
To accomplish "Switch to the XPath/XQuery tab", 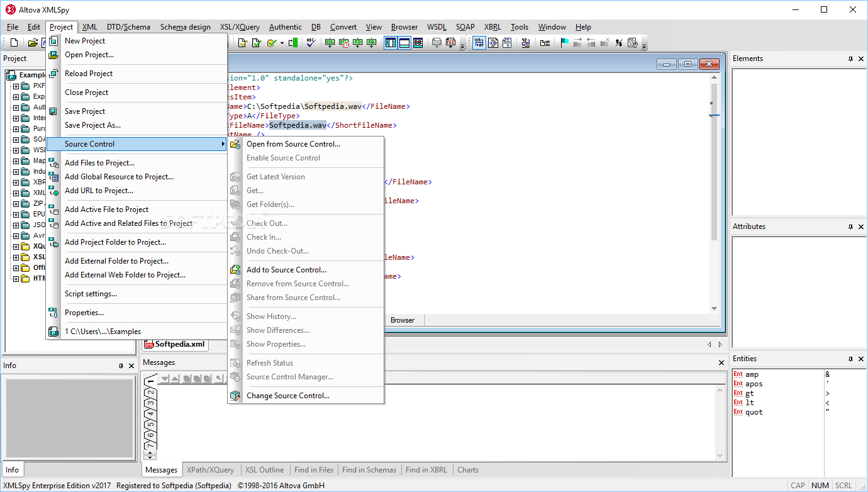I will 210,470.
